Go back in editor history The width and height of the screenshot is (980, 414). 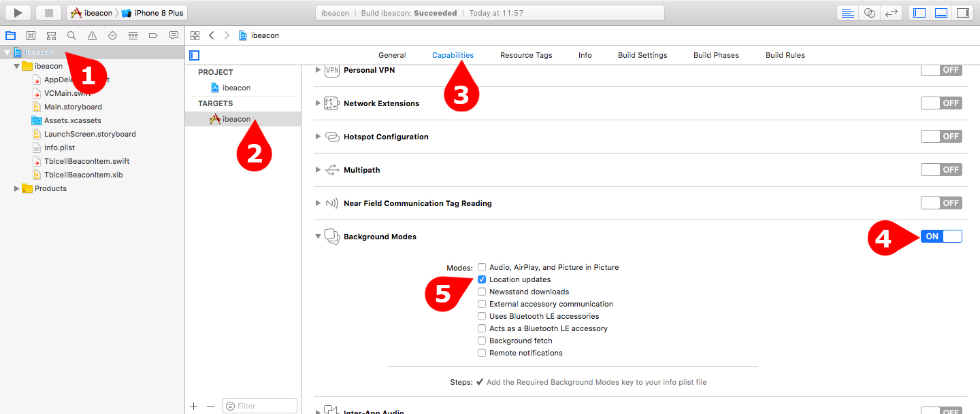click(x=212, y=35)
